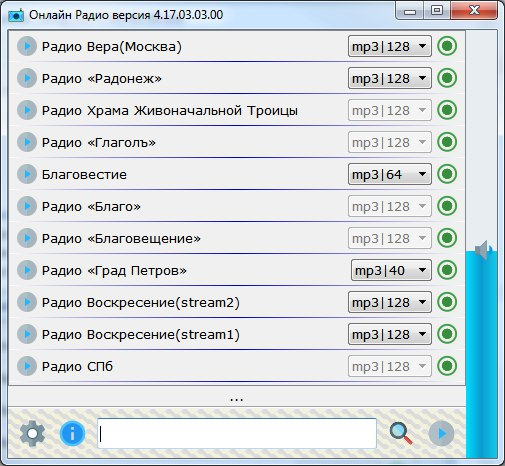Image resolution: width=505 pixels, height=466 pixels.
Task: Open bitrate dropdown for Радио «Радонеж»
Action: pyautogui.click(x=390, y=78)
